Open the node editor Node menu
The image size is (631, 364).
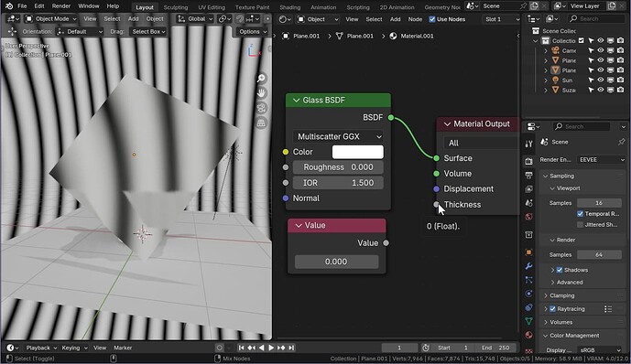415,19
